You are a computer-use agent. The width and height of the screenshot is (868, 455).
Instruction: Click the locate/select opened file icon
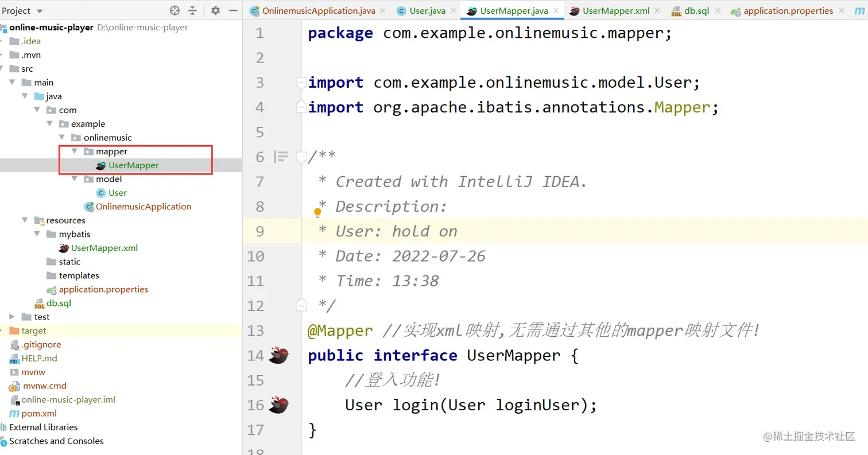[x=175, y=10]
